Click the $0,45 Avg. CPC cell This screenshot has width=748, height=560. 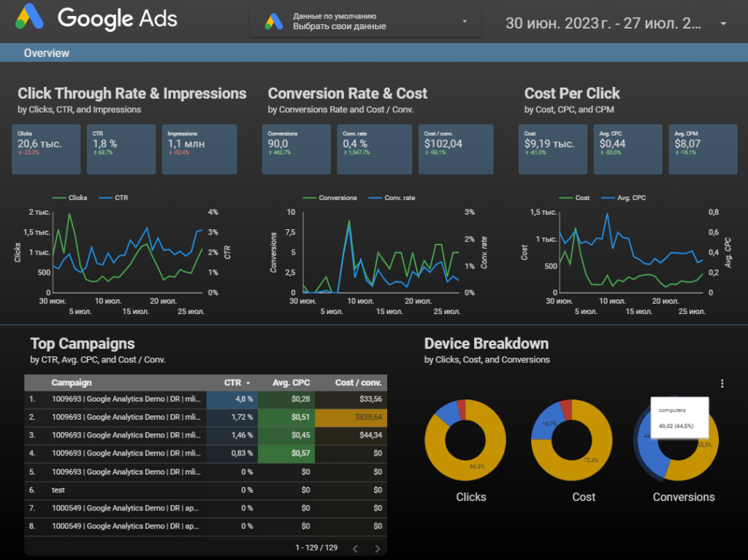[x=286, y=435]
